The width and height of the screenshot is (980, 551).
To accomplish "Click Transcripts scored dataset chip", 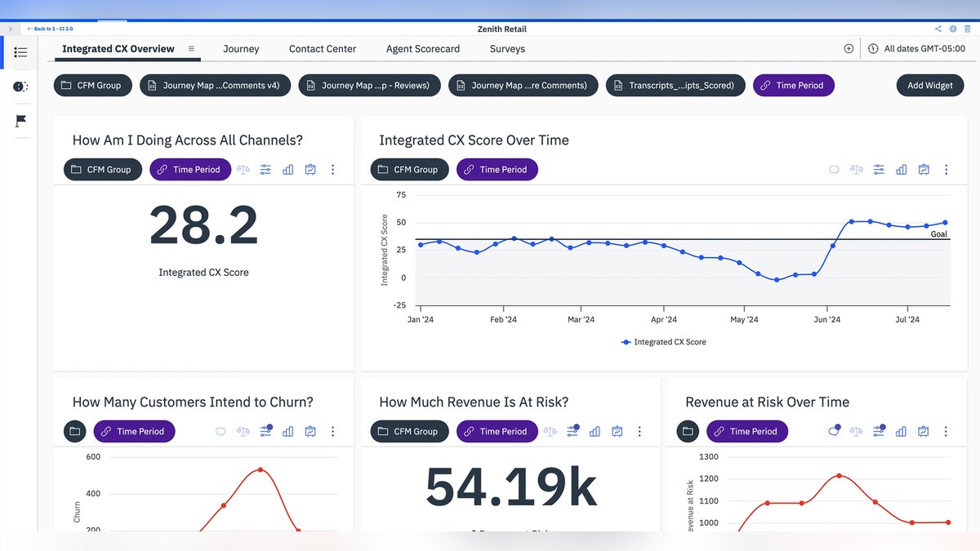I will tap(675, 86).
